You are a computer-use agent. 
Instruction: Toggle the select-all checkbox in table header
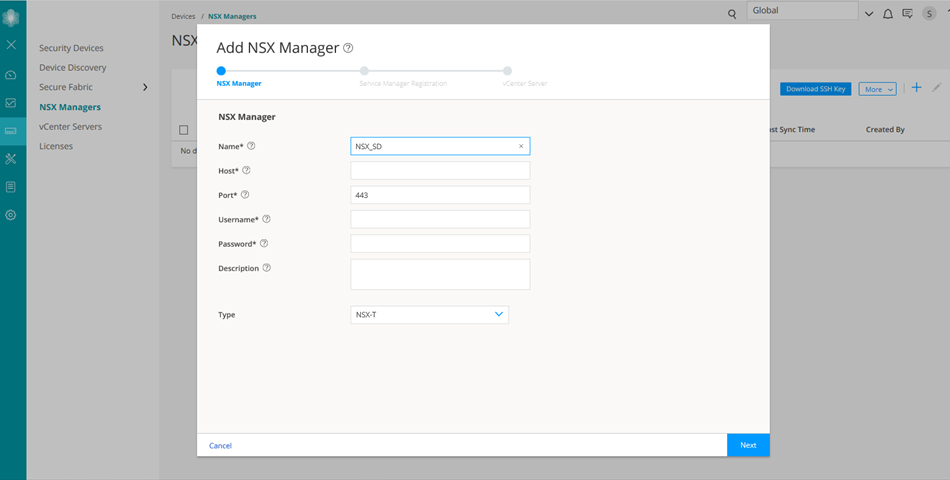point(184,130)
